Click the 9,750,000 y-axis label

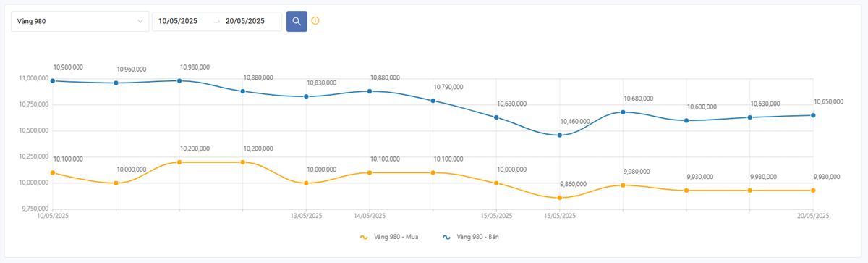(x=35, y=209)
